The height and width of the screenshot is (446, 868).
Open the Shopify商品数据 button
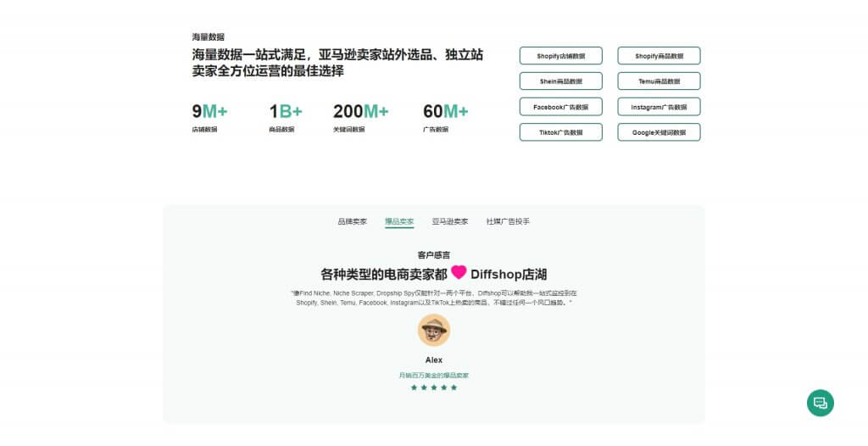coord(659,56)
